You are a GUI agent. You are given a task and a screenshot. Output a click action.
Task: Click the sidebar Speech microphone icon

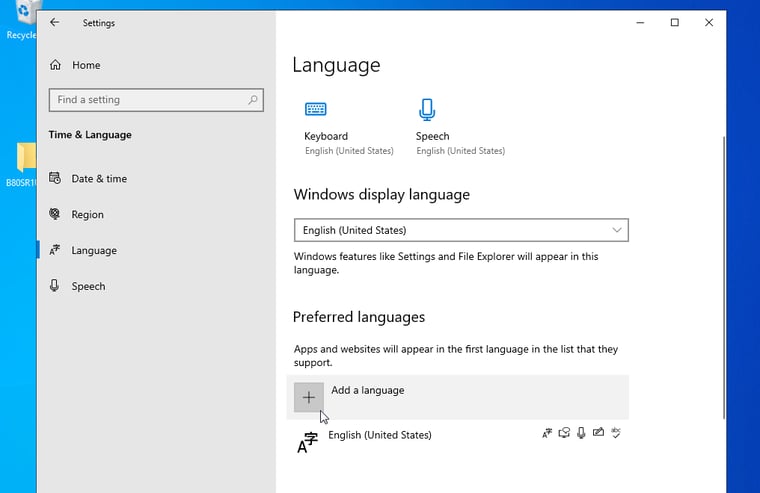(54, 286)
